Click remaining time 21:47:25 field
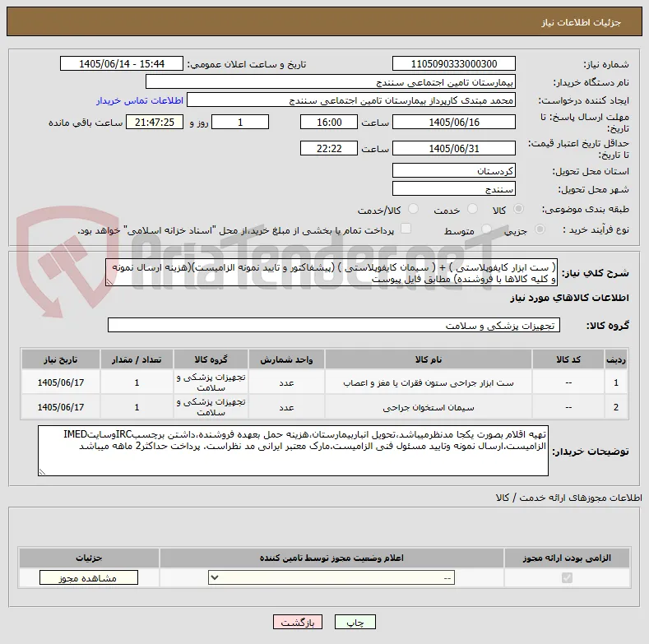649x644 pixels. pos(155,122)
